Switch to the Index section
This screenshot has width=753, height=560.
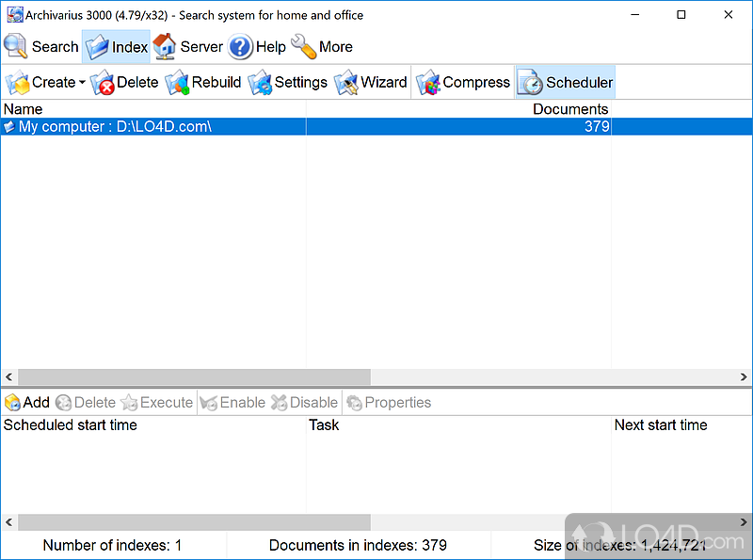coord(116,46)
